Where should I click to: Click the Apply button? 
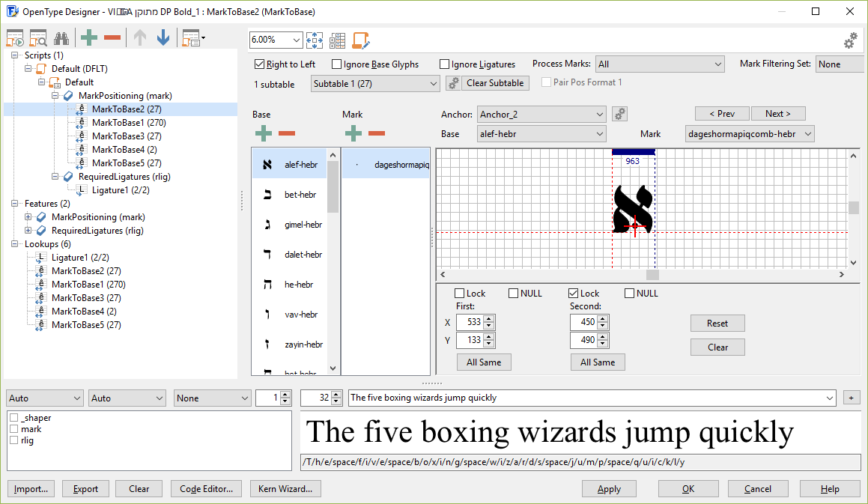tap(609, 488)
